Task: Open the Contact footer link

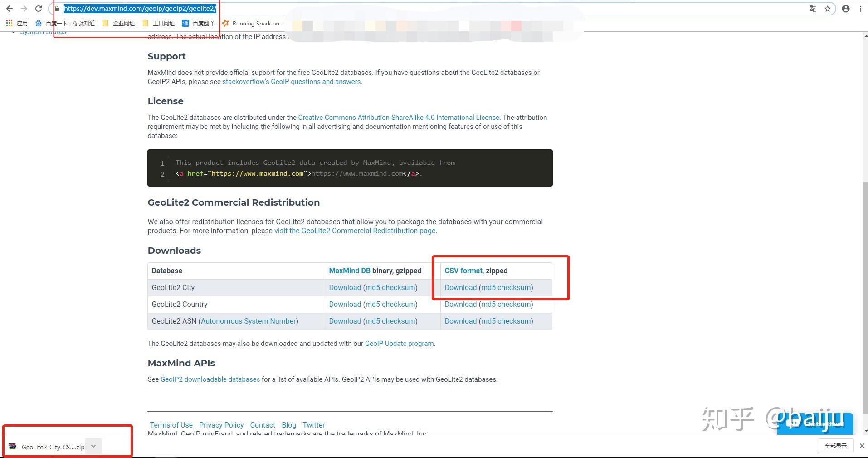Action: (x=263, y=425)
